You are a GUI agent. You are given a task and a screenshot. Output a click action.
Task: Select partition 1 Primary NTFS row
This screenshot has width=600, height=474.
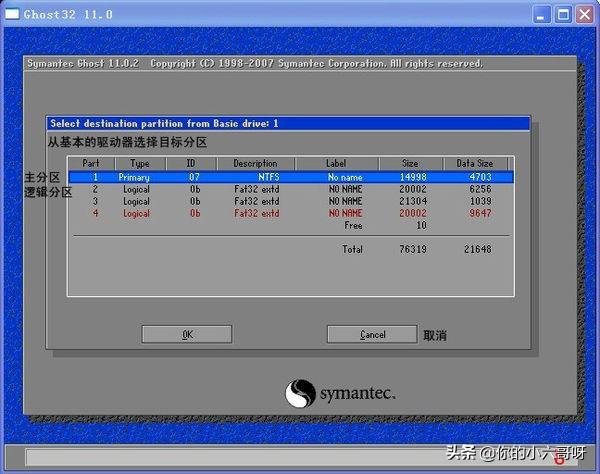coord(290,177)
